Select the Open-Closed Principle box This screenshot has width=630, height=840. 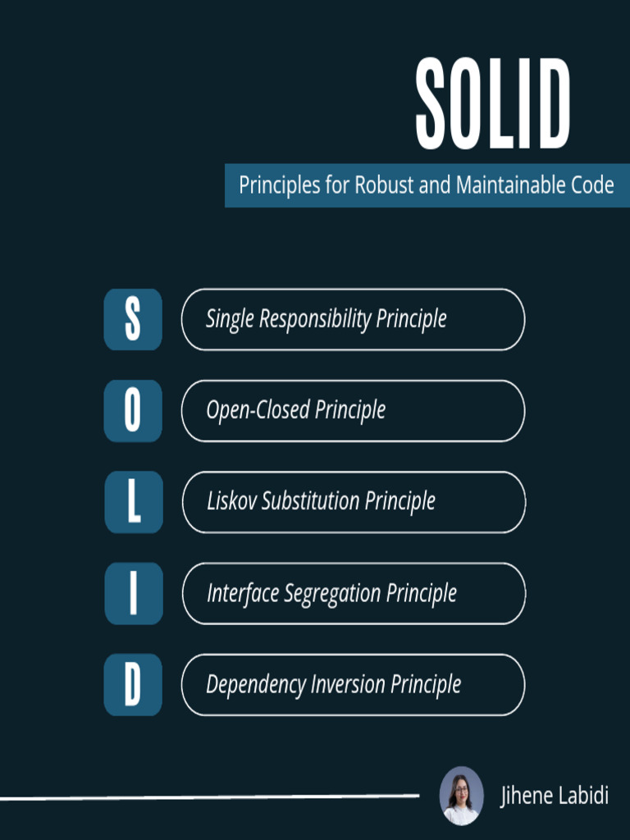point(353,411)
